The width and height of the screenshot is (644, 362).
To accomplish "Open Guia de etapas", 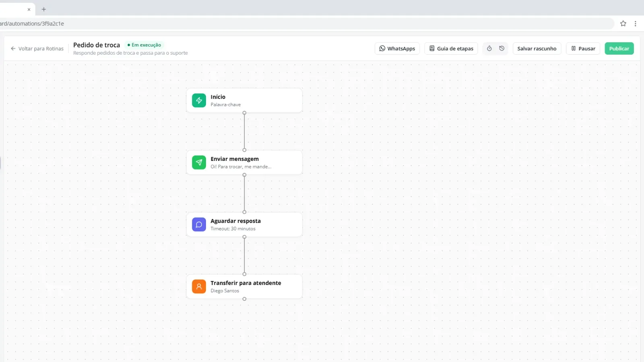I will (x=451, y=48).
